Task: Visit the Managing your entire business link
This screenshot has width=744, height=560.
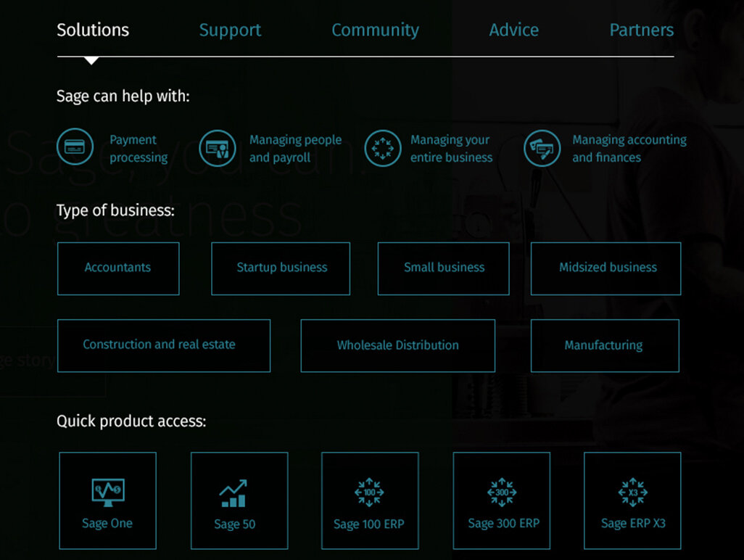Action: tap(451, 149)
